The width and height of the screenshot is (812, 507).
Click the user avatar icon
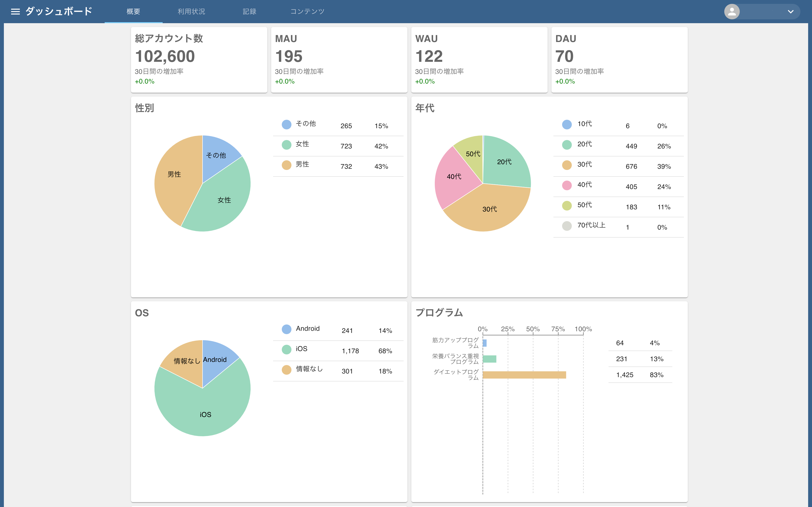click(x=732, y=12)
